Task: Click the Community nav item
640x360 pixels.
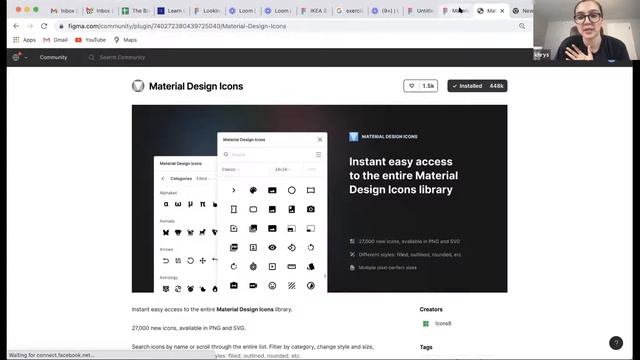Action: [x=53, y=58]
